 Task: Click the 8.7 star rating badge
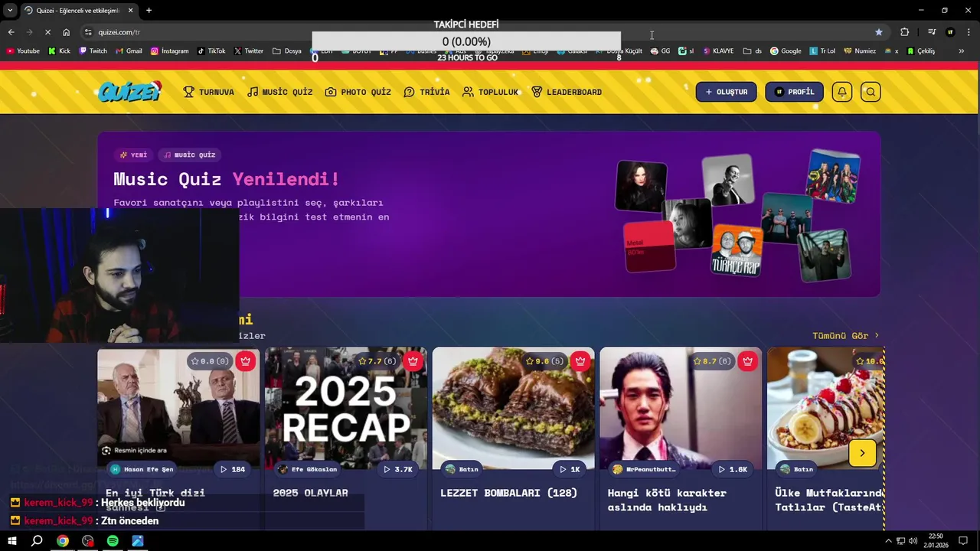coord(713,361)
